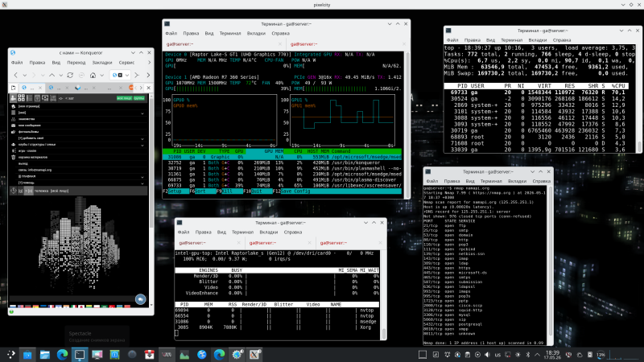The image size is (644, 362).
Task: Go back in Konqueror's navigation toolbar
Action: tap(15, 75)
